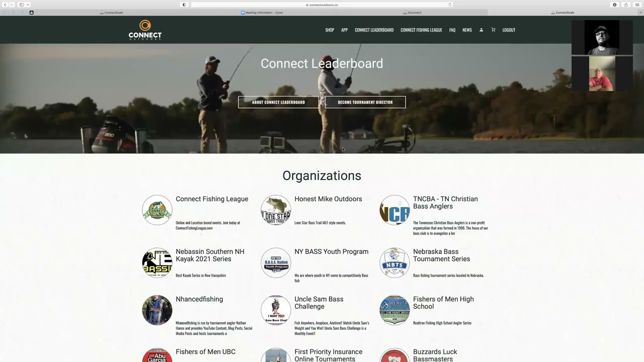This screenshot has width=644, height=362.
Task: Click the pinned dark tab icon
Action: (x=31, y=13)
